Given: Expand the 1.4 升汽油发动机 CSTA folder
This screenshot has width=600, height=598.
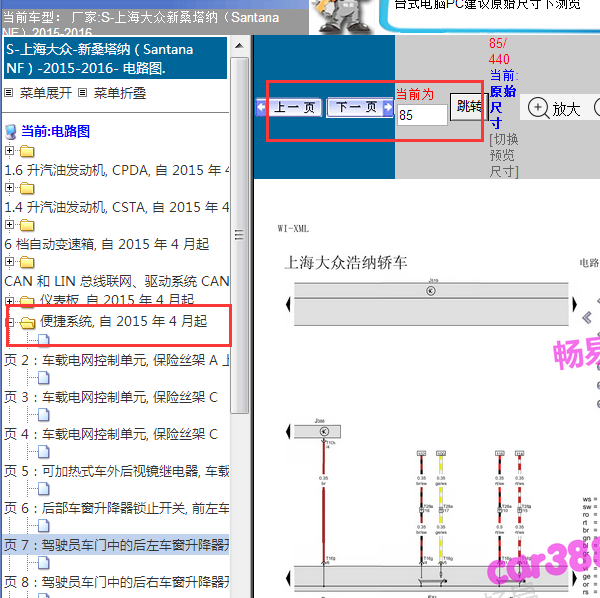Looking at the screenshot, I should (9, 188).
